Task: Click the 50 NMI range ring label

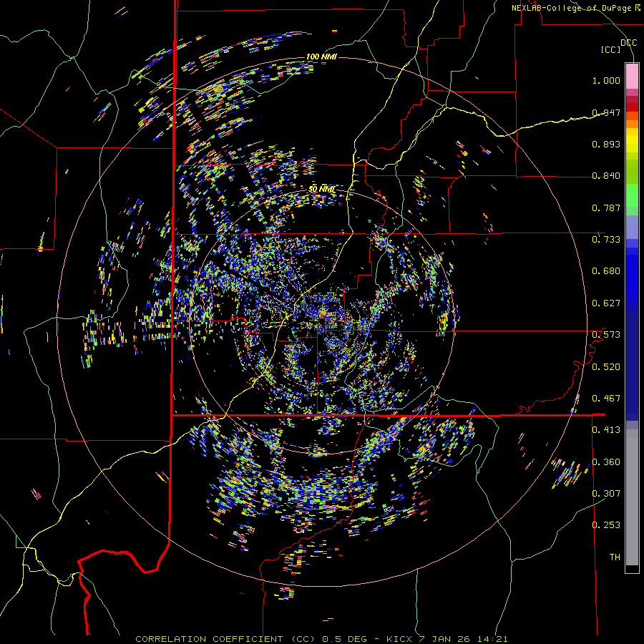Action: coord(321,190)
